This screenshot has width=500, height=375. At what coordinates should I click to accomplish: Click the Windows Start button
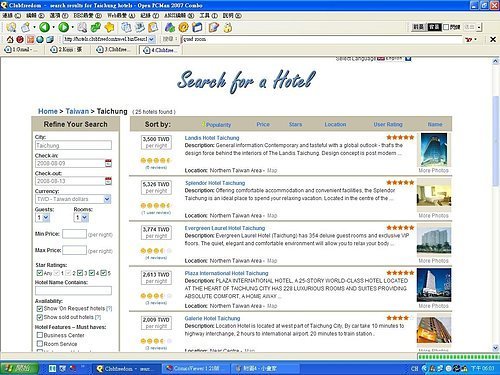(19, 368)
